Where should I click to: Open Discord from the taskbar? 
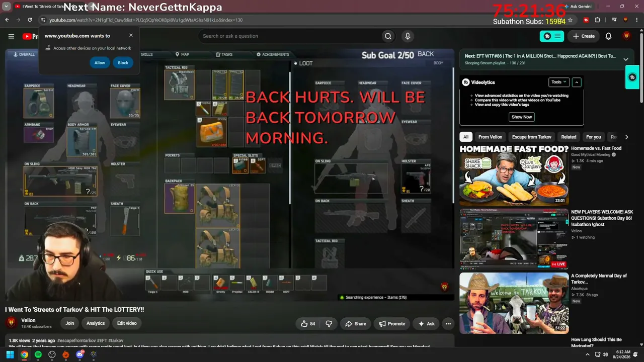[x=79, y=354]
